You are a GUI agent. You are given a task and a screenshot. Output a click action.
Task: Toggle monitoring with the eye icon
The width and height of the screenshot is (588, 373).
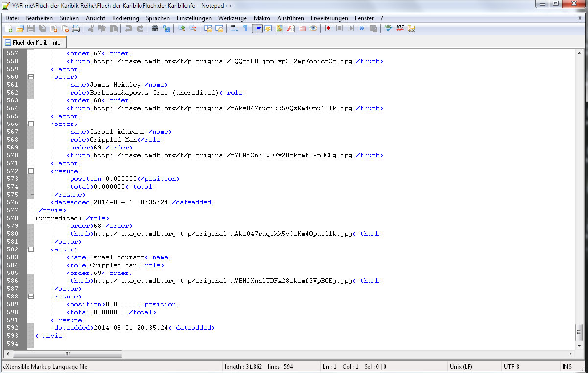(313, 29)
